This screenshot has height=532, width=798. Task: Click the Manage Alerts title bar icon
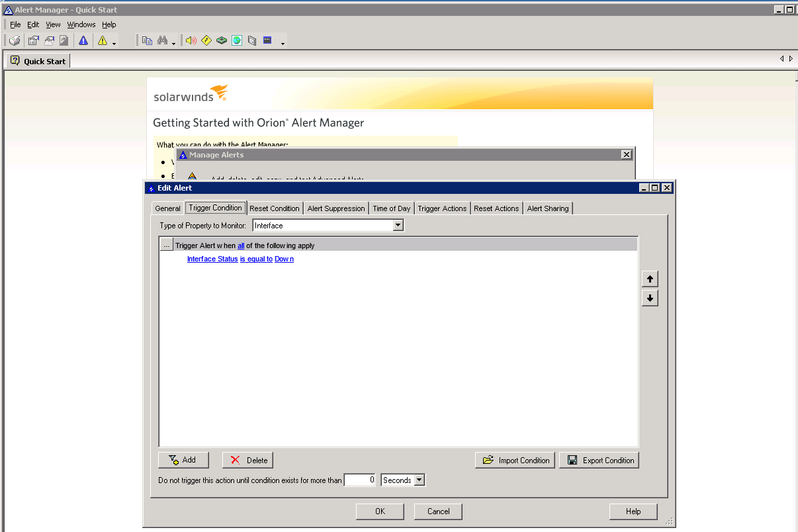click(183, 155)
